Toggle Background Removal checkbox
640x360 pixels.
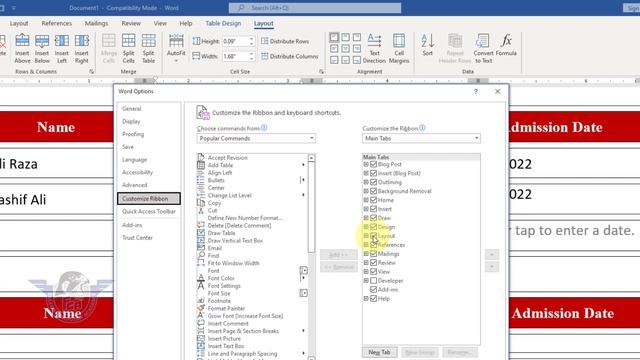point(373,191)
